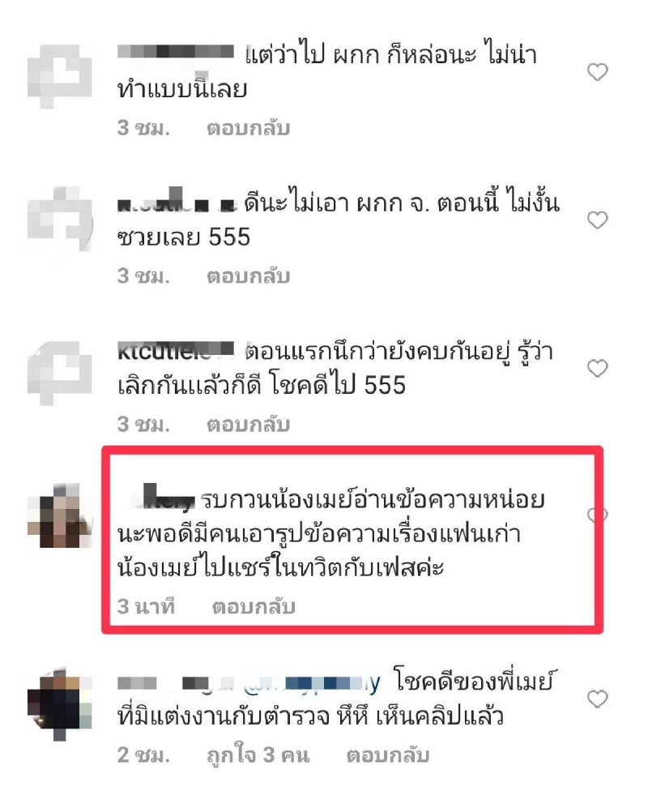
Task: Open the second commenter's pixelated avatar
Action: pyautogui.click(x=59, y=220)
